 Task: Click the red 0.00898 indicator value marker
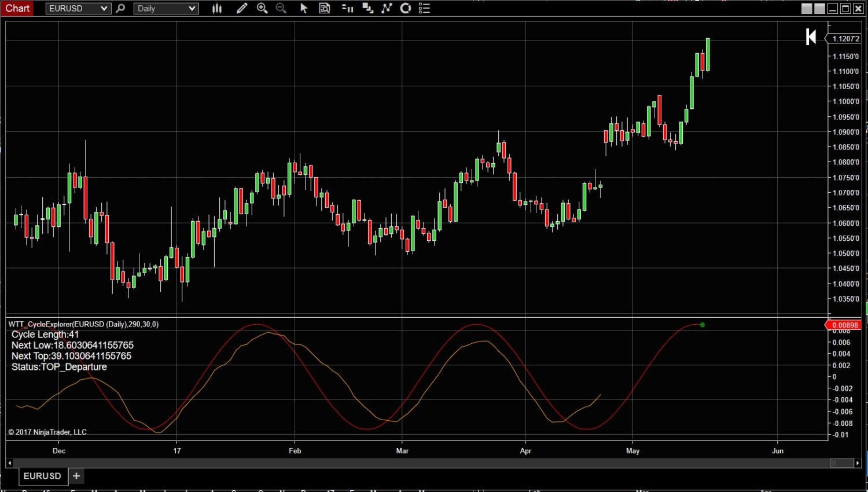tap(844, 325)
